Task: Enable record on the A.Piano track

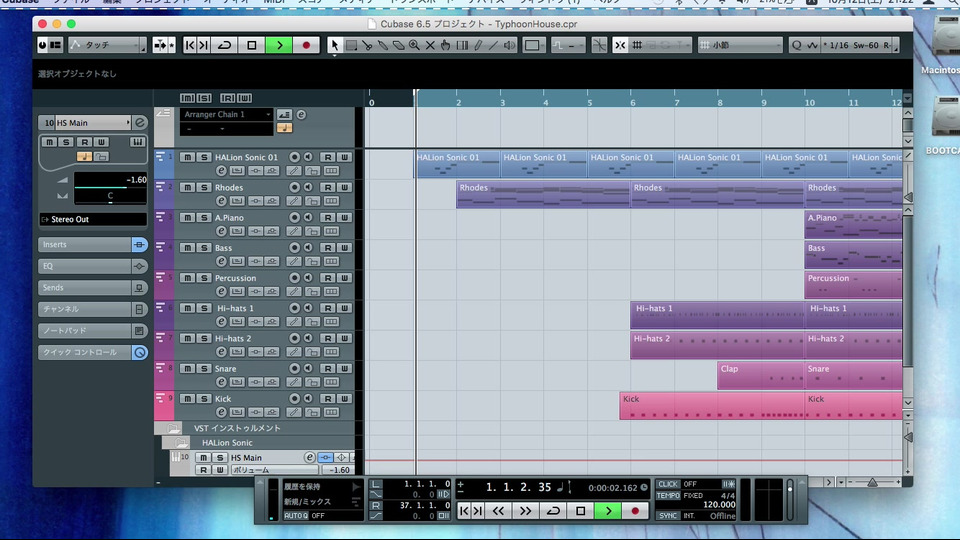Action: pos(294,217)
